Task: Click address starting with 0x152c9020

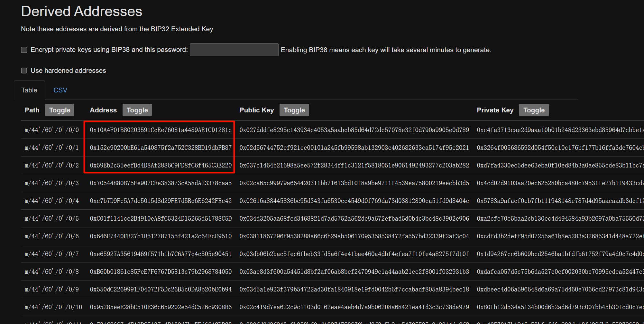Action: [161, 148]
